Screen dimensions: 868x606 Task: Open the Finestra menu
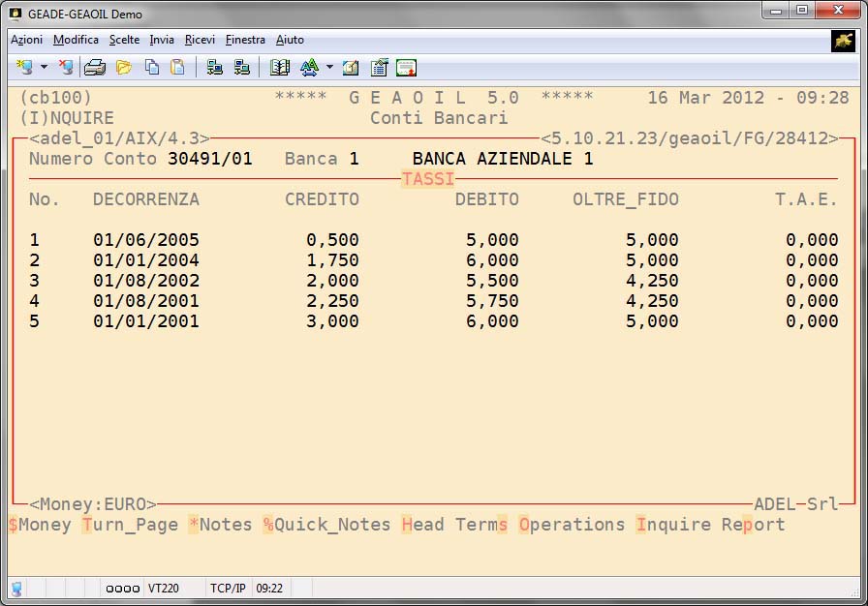245,40
